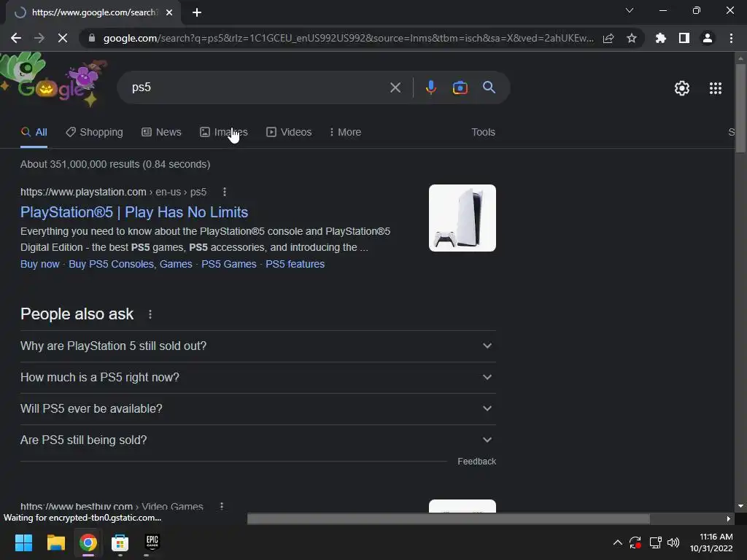Select the All results tab
This screenshot has height=560, width=747.
click(34, 132)
